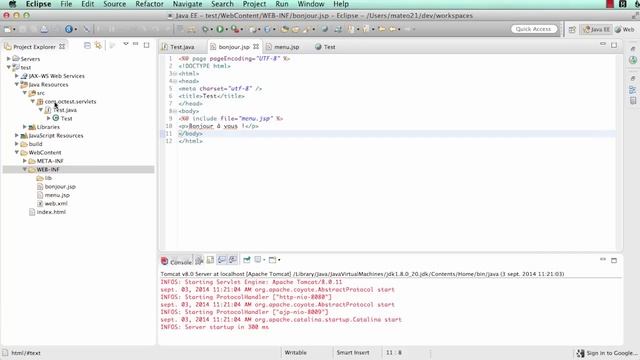Select index.html in Project Explorer

pos(51,212)
